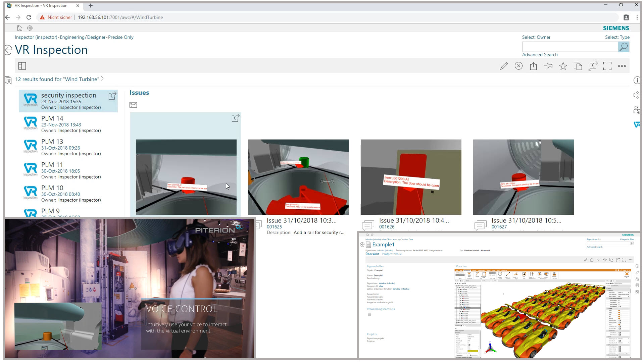Click the Edit pencil icon in toolbar
Viewport: 644px width, 362px height.
tap(504, 66)
